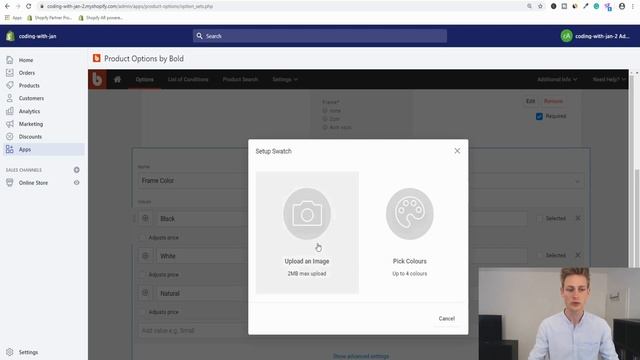640x360 pixels.
Task: Open option type dropdown arrow
Action: pyautogui.click(x=578, y=182)
